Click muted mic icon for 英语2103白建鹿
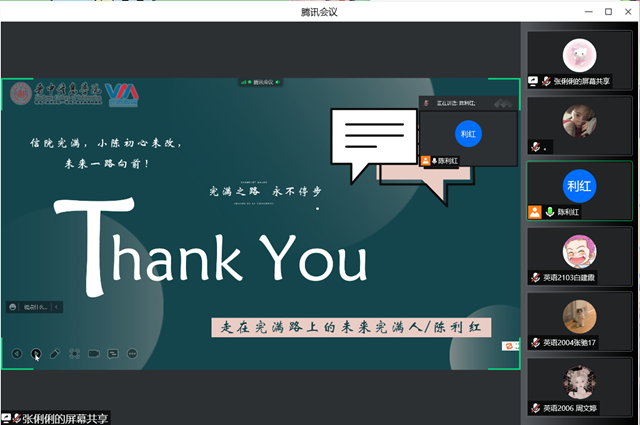 (x=535, y=275)
